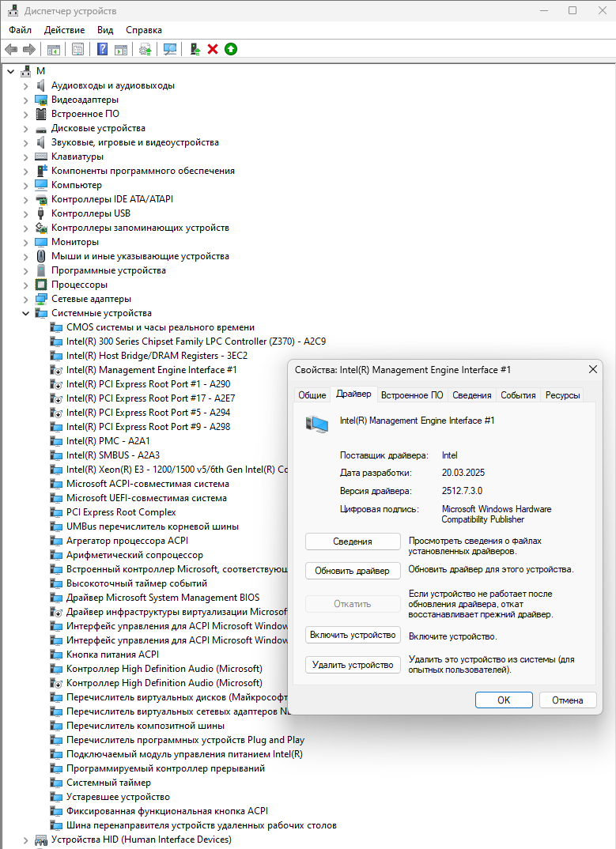The image size is (616, 849).
Task: Open the Справка menu
Action: (x=143, y=29)
